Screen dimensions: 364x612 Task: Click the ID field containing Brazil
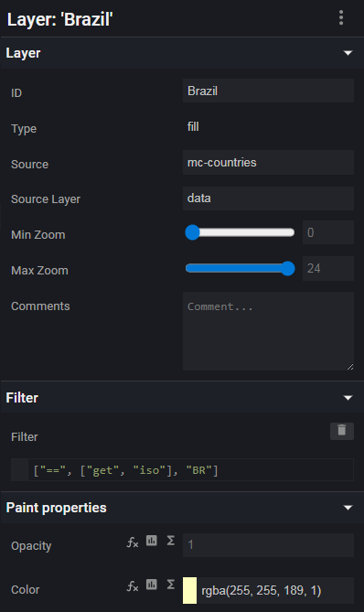268,91
